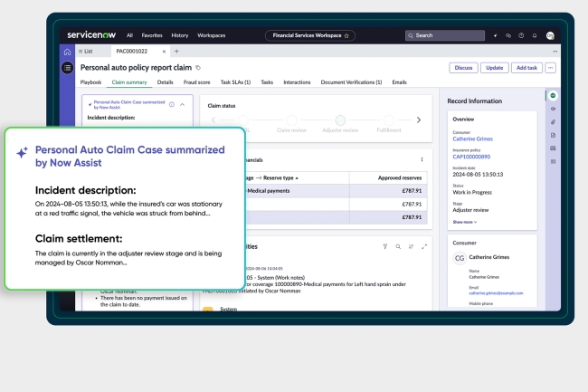Open the activities filter icon
588x392 pixels.
click(384, 245)
